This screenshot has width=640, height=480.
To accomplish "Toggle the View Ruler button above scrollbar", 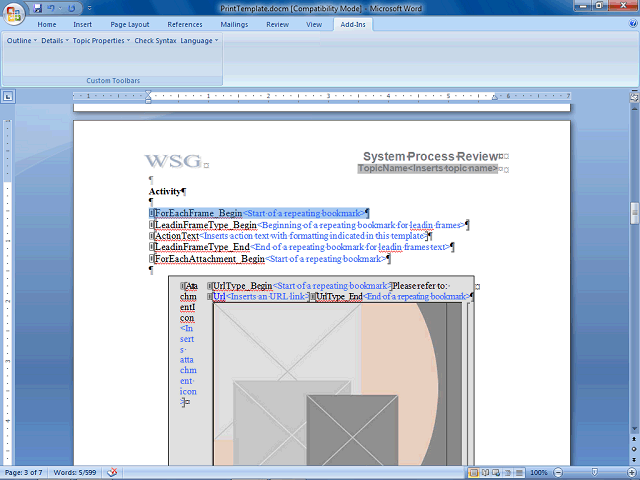I will [x=634, y=97].
